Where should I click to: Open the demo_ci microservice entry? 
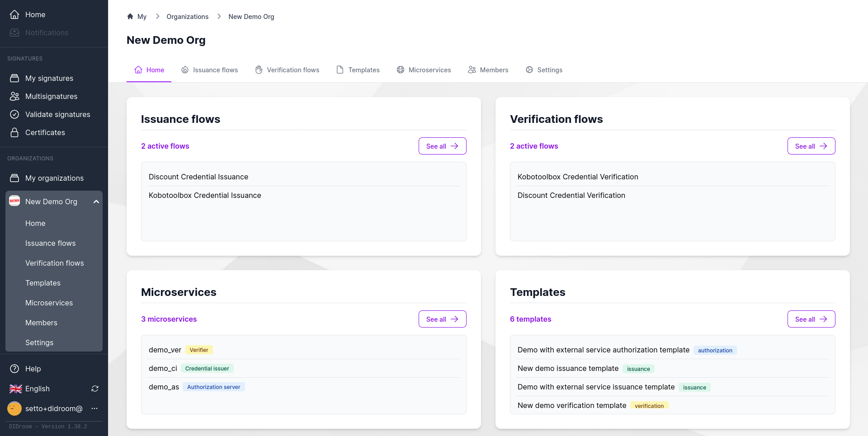(x=163, y=368)
